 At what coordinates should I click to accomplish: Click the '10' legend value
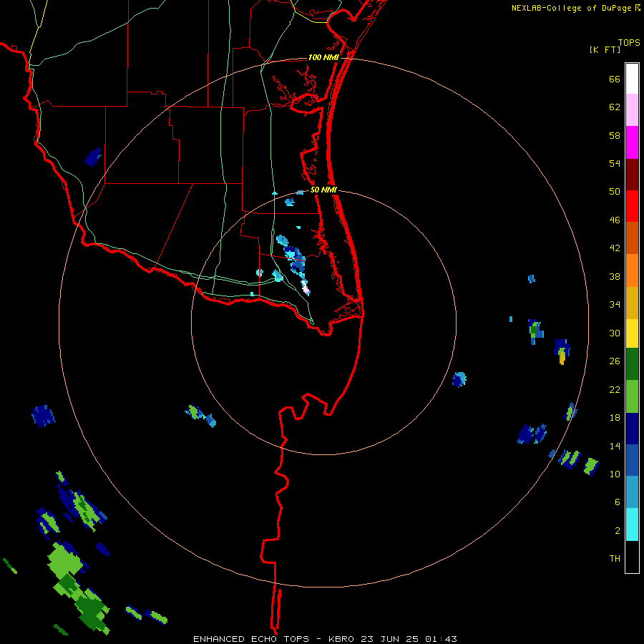pyautogui.click(x=615, y=474)
